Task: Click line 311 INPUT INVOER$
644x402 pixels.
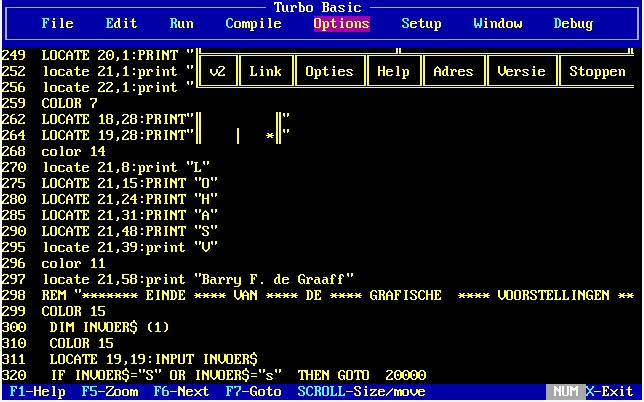Action: [x=129, y=360]
